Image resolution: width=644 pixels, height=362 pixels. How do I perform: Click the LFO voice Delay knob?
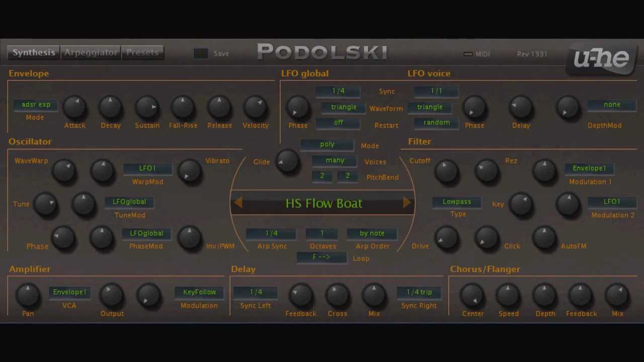coord(521,107)
